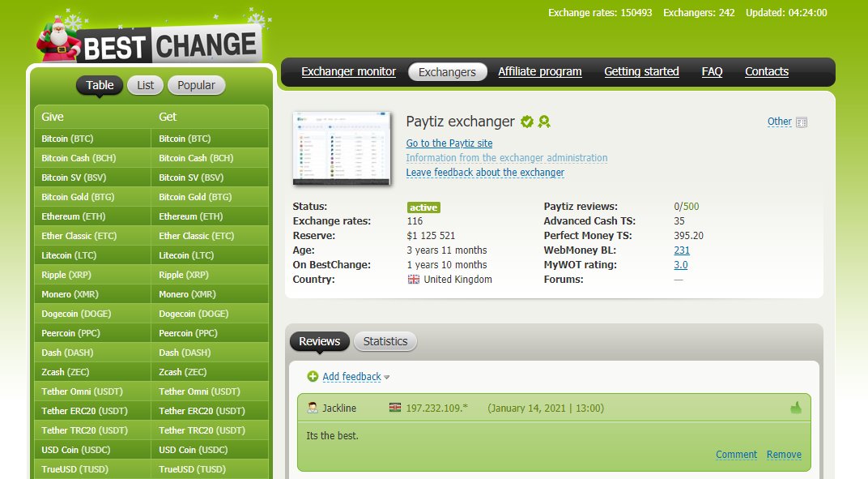The height and width of the screenshot is (479, 868).
Task: Select Dash (DASH) in Get column
Action: [210, 352]
